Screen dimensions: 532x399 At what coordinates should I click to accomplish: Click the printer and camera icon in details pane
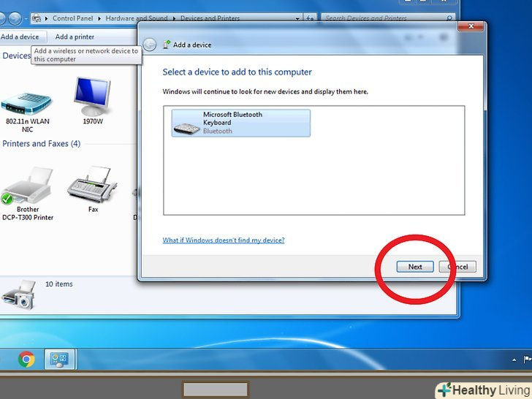click(x=19, y=294)
